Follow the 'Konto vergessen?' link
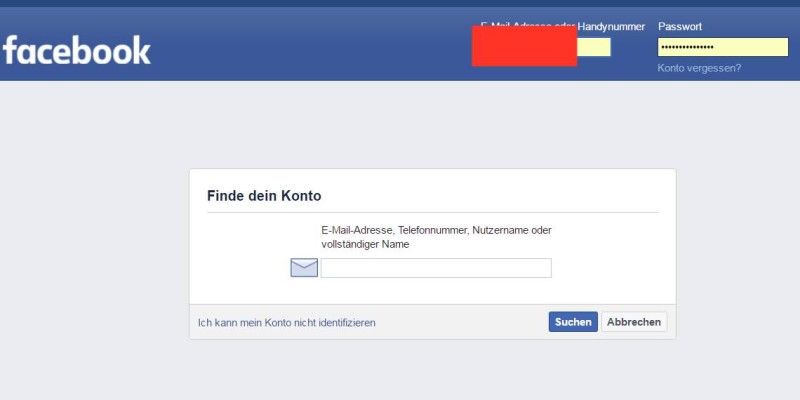This screenshot has height=400, width=800. click(699, 68)
